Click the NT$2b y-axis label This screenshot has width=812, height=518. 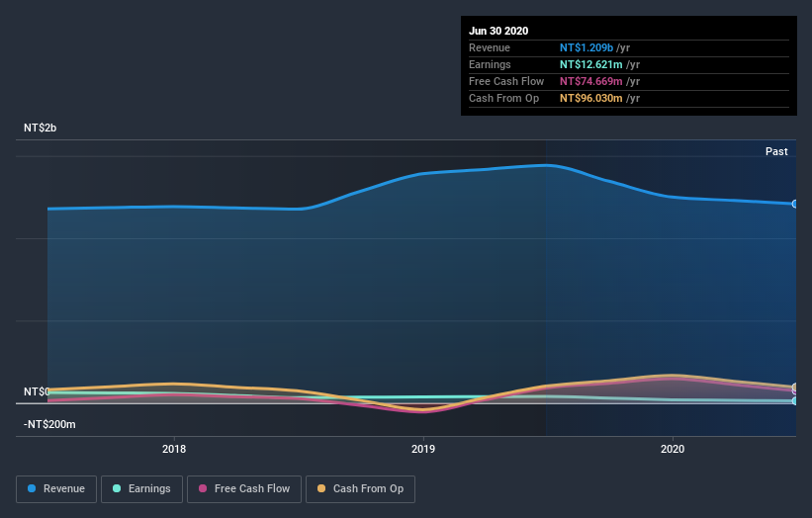(40, 128)
